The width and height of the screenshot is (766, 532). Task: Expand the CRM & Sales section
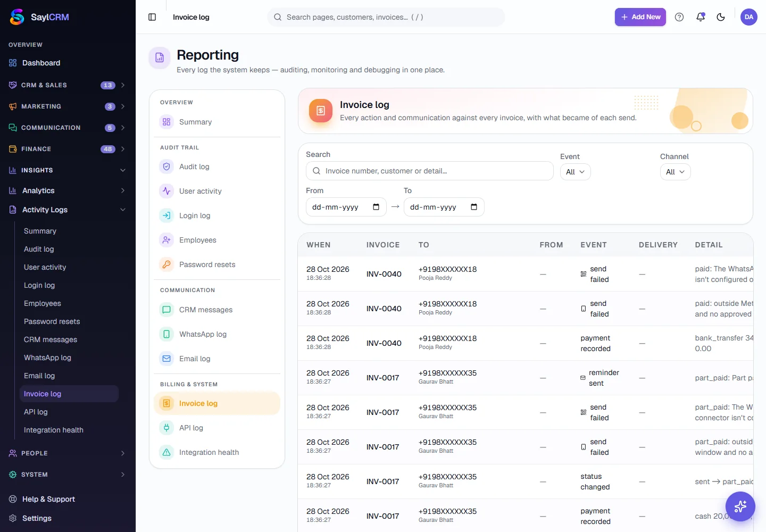(68, 85)
